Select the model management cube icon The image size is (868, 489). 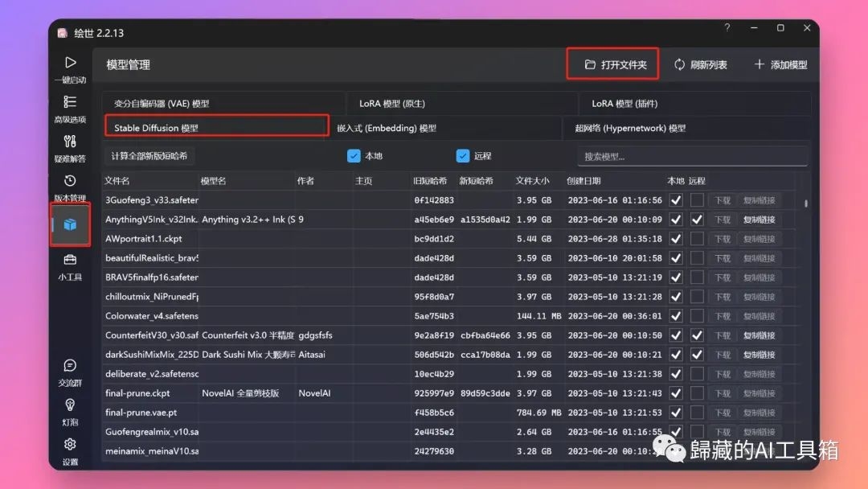pyautogui.click(x=70, y=224)
